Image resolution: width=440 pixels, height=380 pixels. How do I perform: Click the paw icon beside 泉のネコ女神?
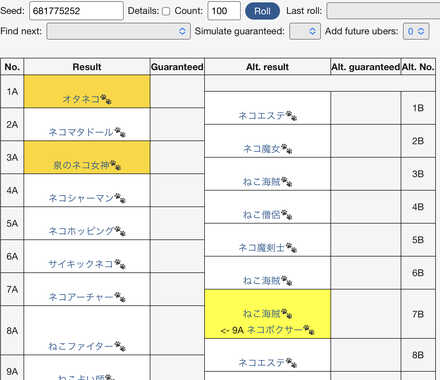(x=115, y=165)
